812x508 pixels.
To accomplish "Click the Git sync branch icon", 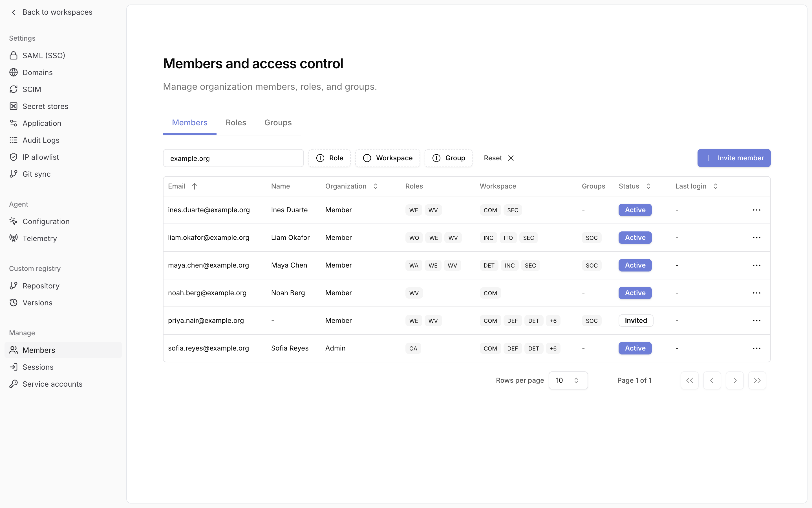I will point(14,174).
